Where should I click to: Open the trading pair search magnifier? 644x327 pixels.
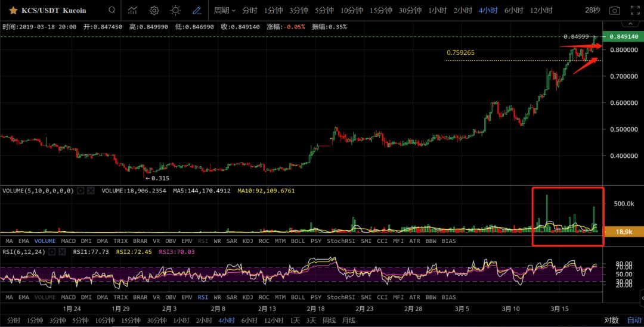[112, 10]
